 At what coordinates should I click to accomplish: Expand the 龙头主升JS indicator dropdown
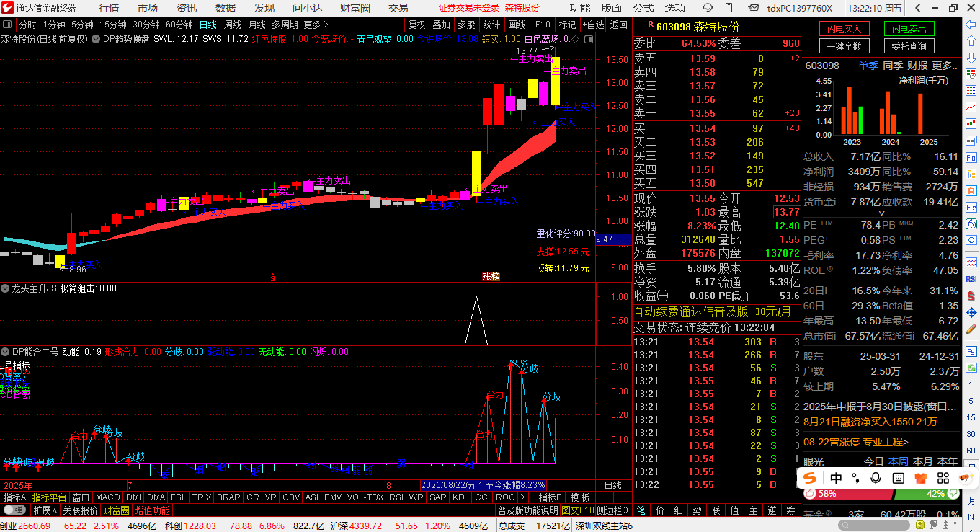click(x=6, y=288)
